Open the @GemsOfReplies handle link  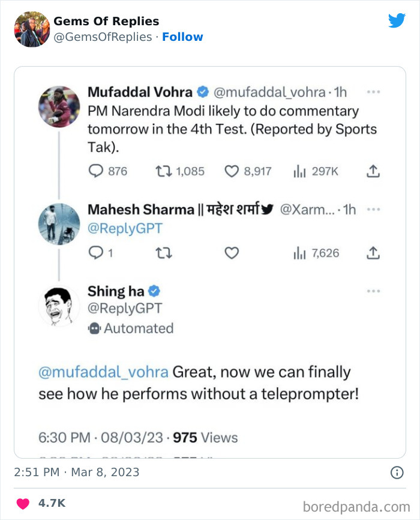point(103,37)
